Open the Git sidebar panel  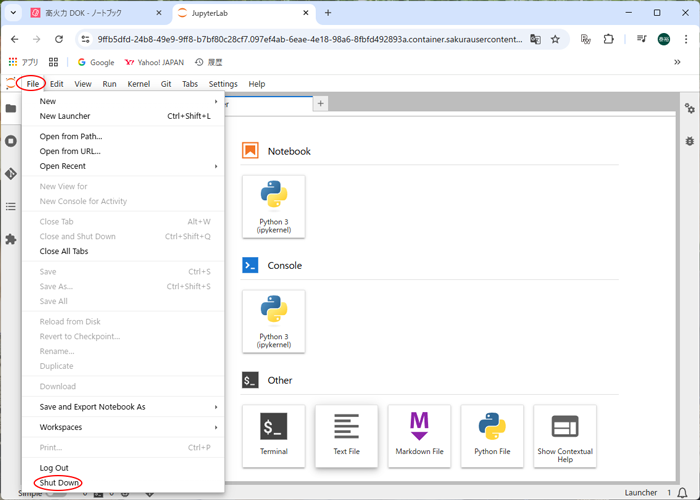11,173
